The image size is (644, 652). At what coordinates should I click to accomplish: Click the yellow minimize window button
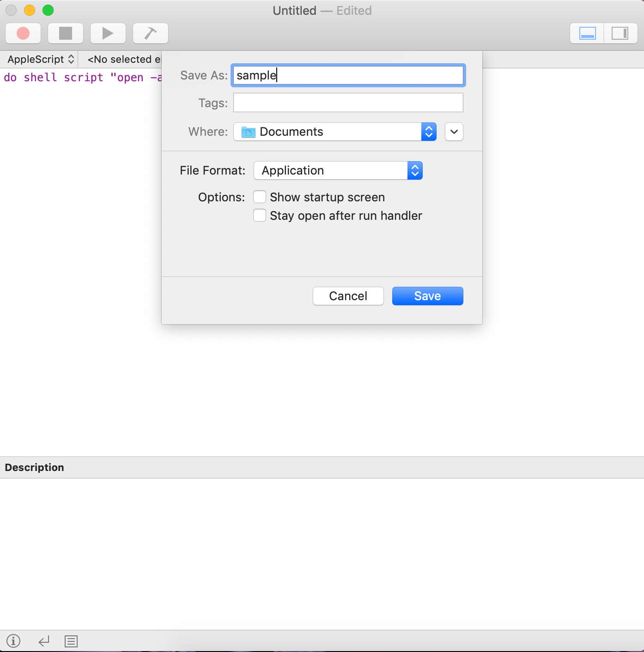click(x=30, y=10)
